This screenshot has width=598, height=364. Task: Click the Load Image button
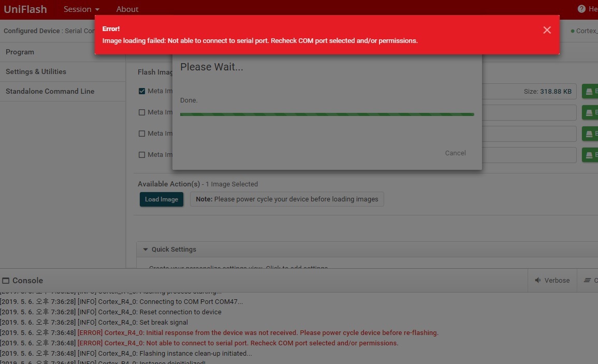162,199
